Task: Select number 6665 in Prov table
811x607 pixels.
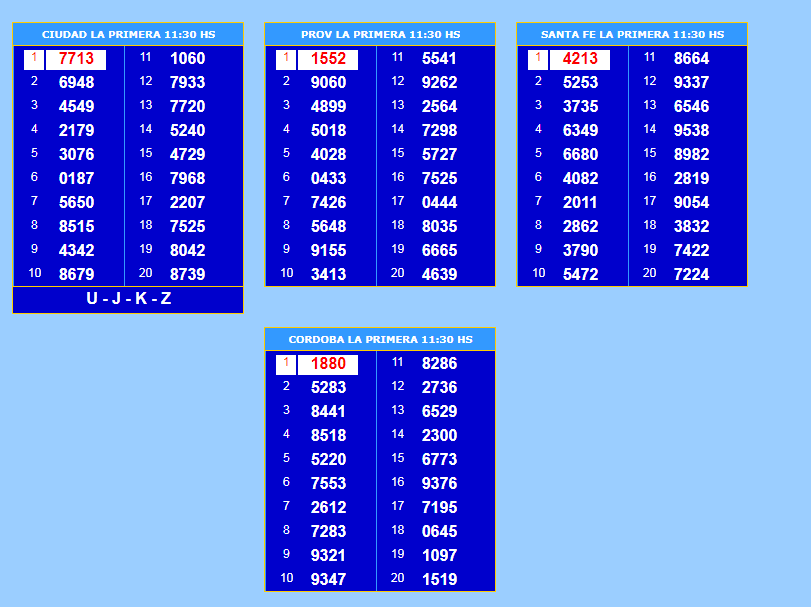Action: tap(439, 250)
